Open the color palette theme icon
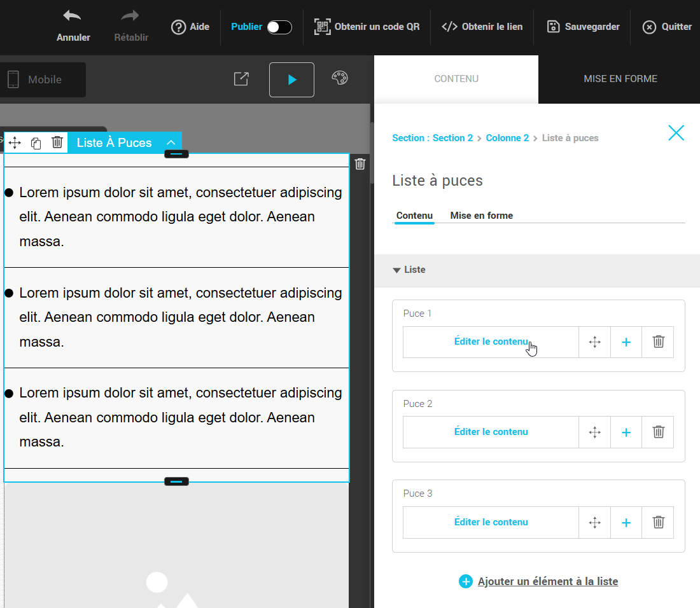The image size is (700, 608). [x=340, y=78]
